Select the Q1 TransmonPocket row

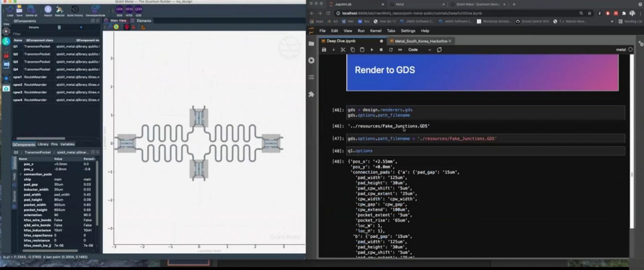56,46
